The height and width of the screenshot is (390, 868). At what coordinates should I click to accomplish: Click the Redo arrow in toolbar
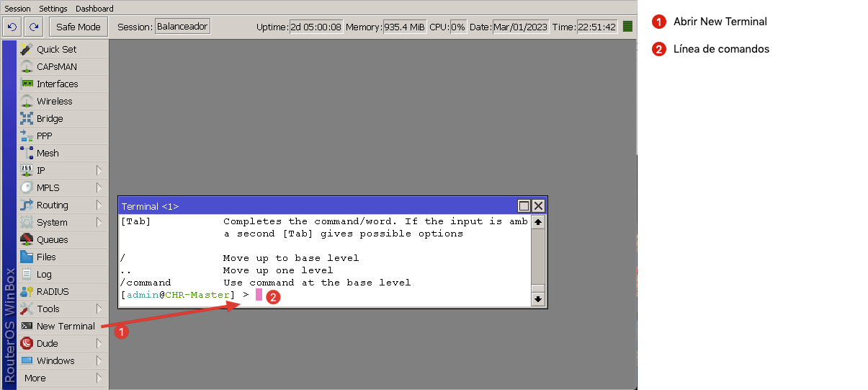(x=34, y=27)
